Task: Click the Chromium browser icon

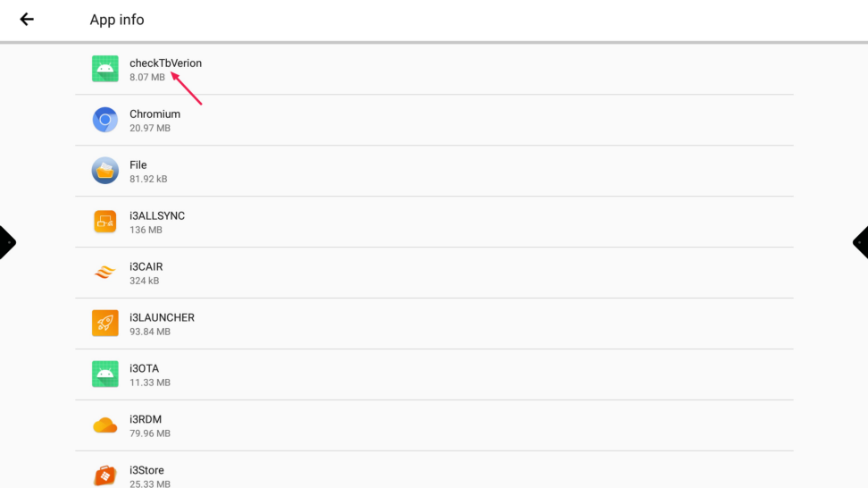Action: 105,120
